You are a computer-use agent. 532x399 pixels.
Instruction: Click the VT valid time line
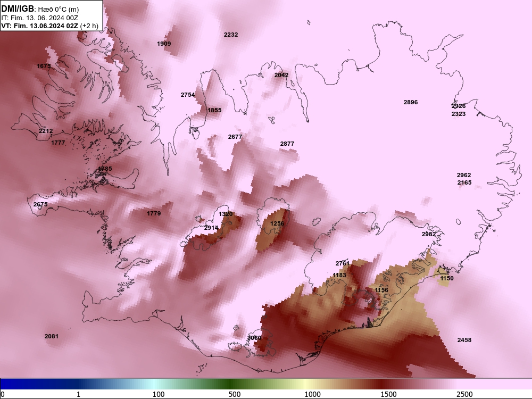[x=50, y=26]
